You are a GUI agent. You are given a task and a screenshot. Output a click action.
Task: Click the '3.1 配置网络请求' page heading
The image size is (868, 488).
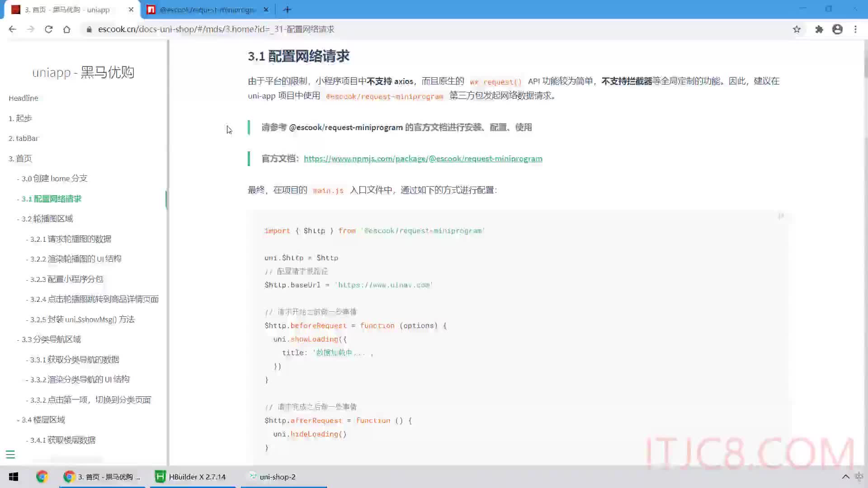(x=298, y=56)
